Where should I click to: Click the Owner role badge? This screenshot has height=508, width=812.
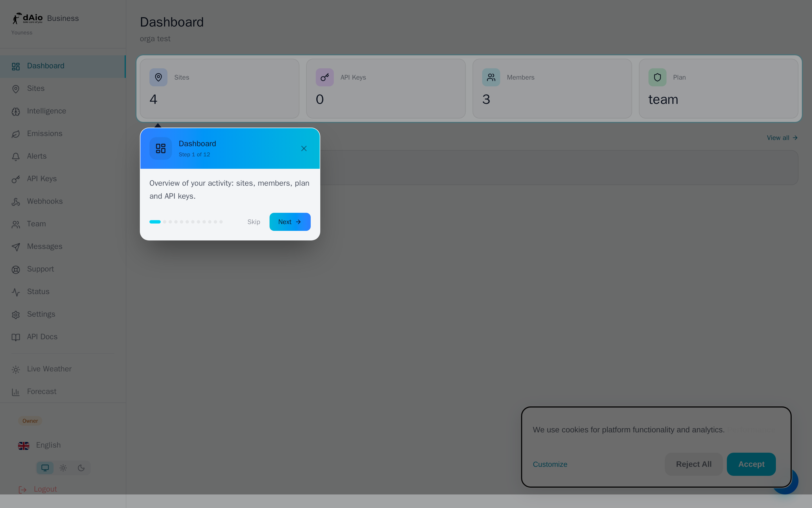coord(30,421)
